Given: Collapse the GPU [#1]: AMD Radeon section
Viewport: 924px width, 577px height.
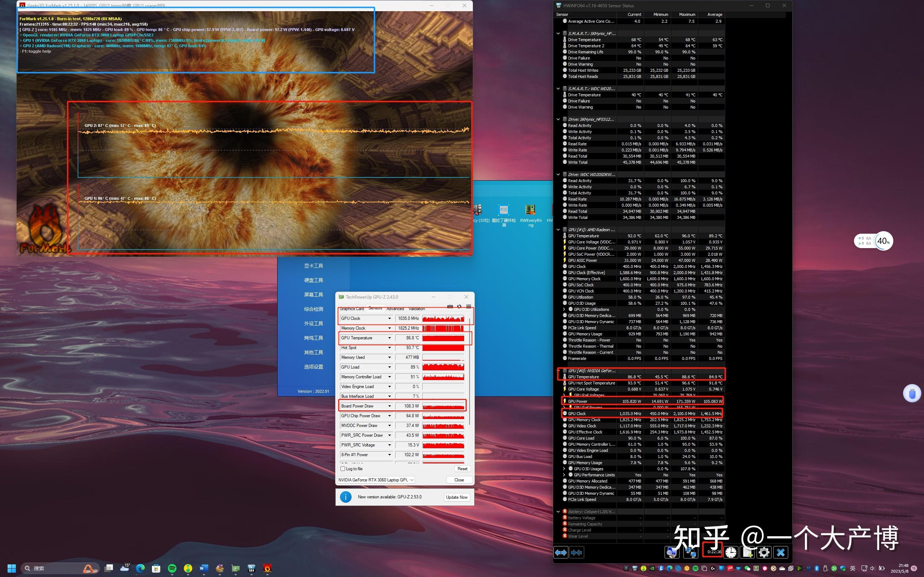Looking at the screenshot, I should click(558, 230).
